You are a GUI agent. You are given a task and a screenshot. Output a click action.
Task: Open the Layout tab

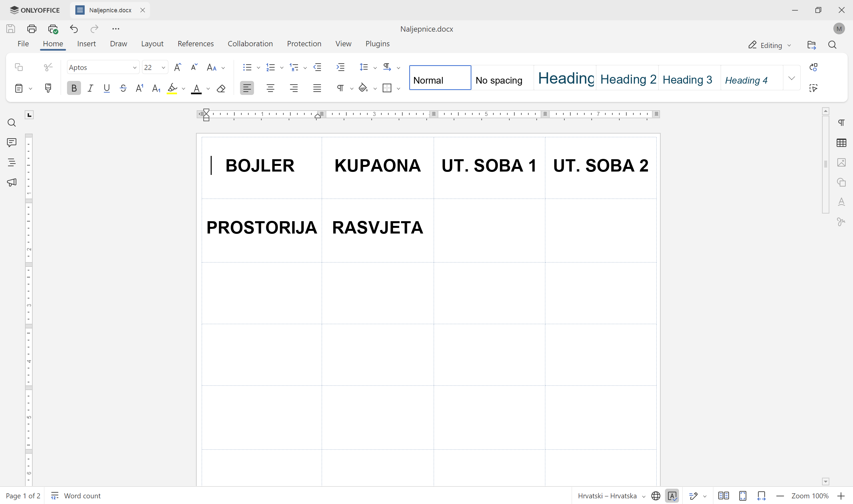152,44
